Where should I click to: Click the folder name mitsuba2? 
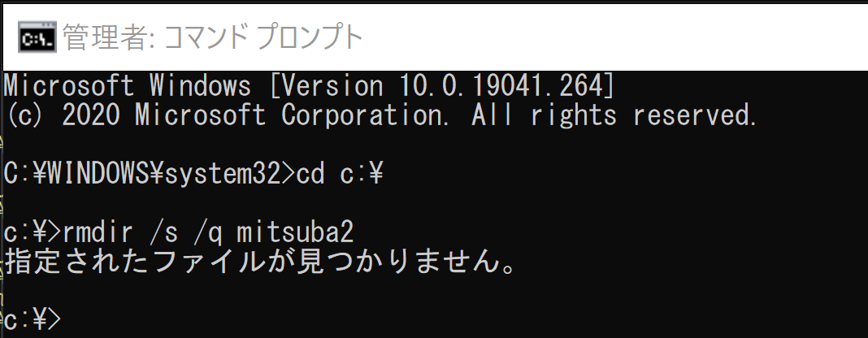pos(294,233)
